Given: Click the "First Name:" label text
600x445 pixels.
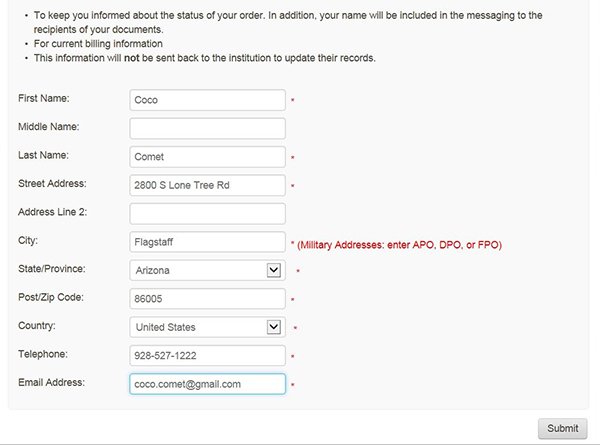Looking at the screenshot, I should point(43,98).
